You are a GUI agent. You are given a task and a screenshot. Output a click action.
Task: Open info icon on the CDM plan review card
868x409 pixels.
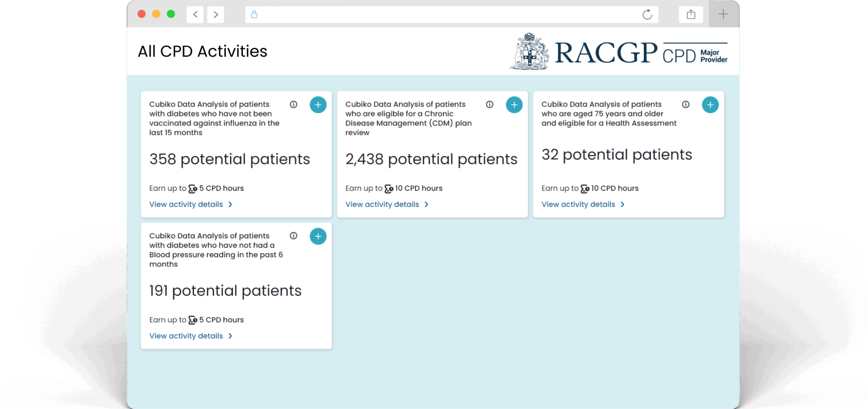tap(490, 104)
